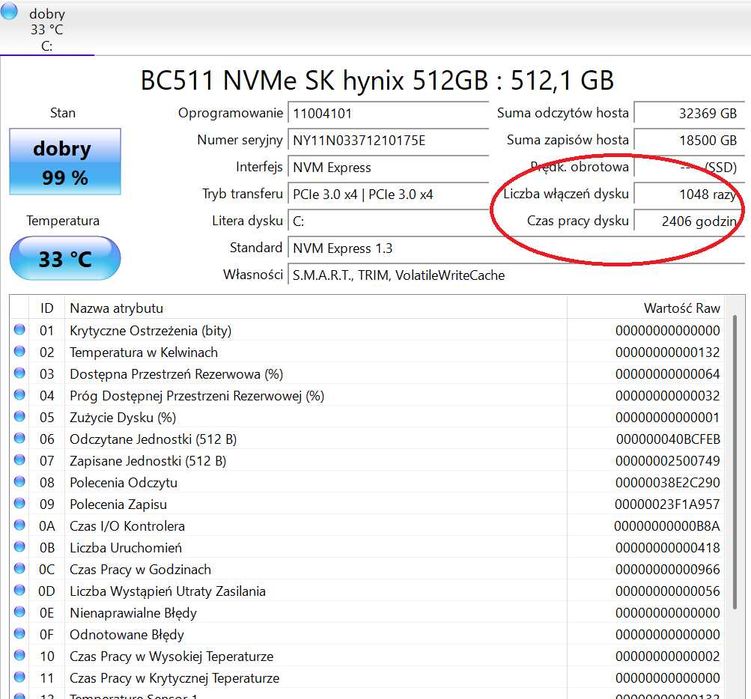Click status dot for Odczytane Jednostki row
Image resolution: width=751 pixels, height=699 pixels.
(20, 438)
